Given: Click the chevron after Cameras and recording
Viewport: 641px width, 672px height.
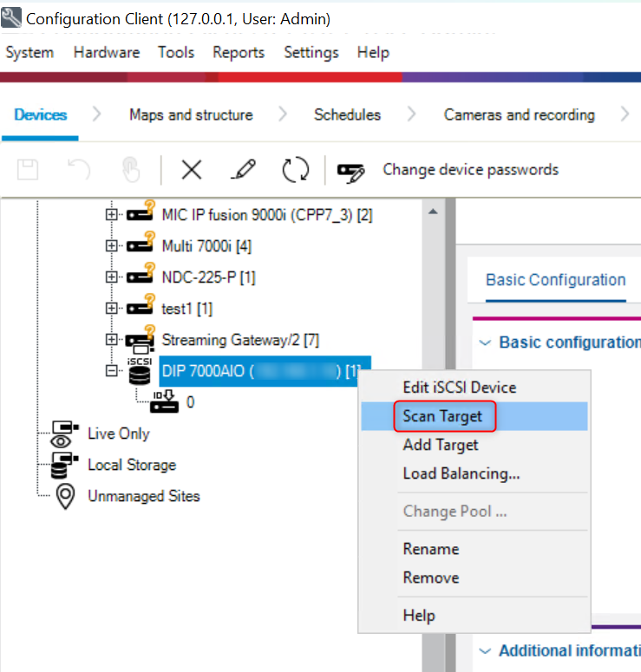Looking at the screenshot, I should (x=625, y=114).
